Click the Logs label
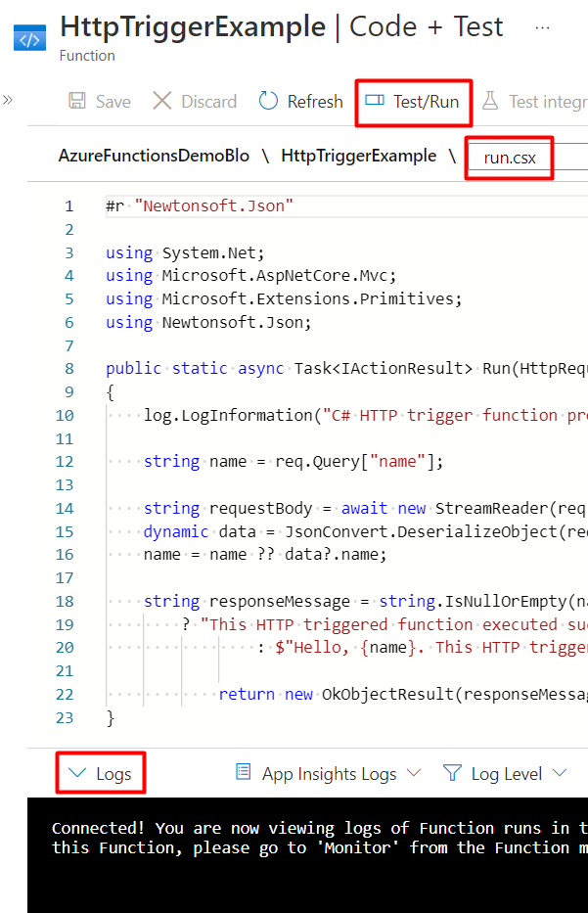 [x=114, y=774]
